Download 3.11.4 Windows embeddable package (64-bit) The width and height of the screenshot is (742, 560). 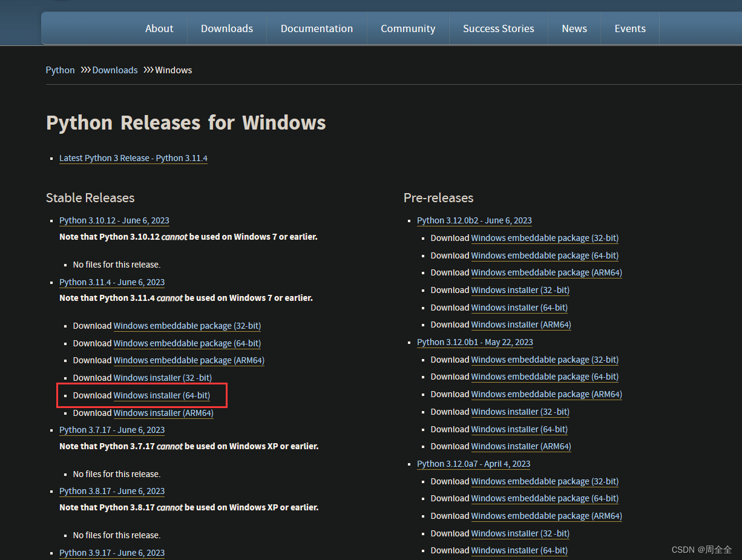[187, 343]
